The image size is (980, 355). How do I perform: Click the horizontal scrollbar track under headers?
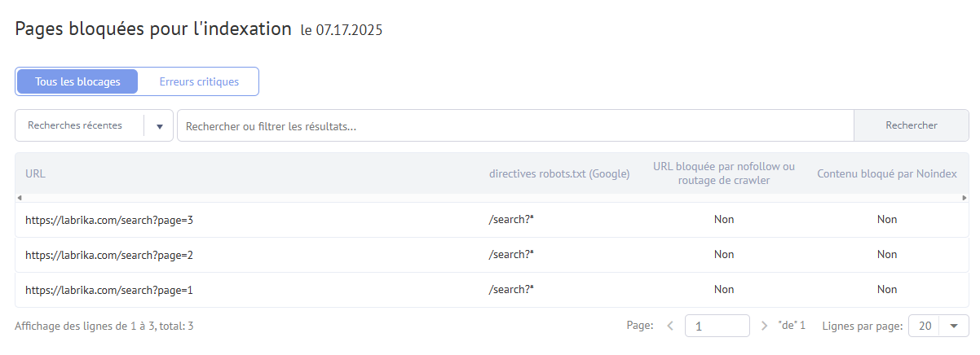pos(492,198)
